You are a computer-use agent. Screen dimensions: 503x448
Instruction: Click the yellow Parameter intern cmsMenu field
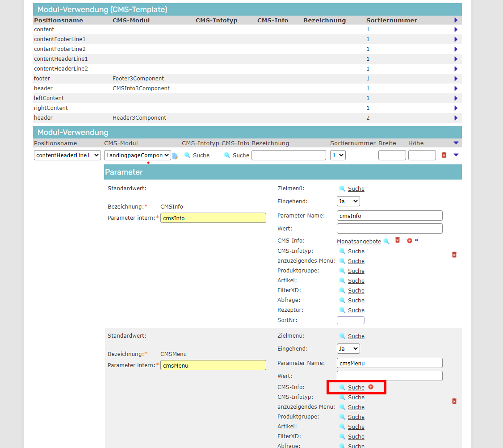tap(213, 365)
